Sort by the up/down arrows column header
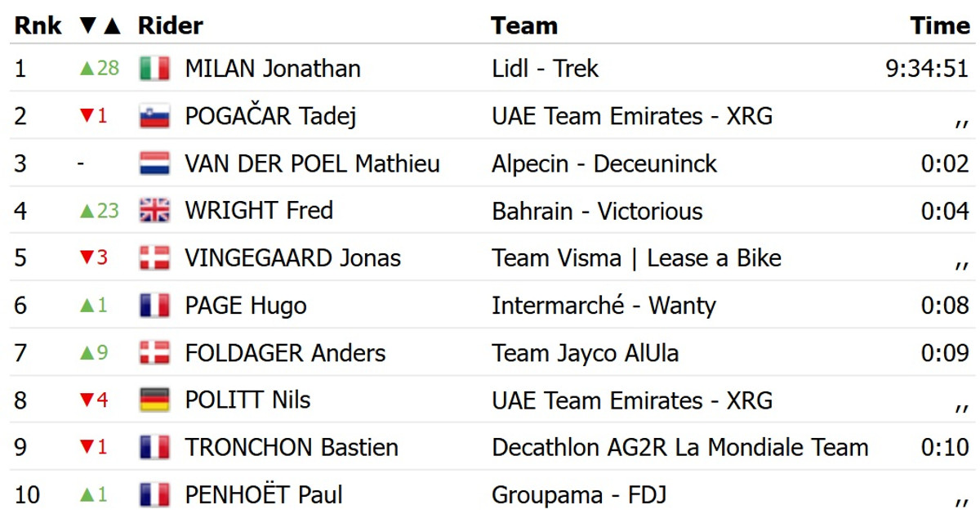The image size is (980, 514). [x=100, y=26]
